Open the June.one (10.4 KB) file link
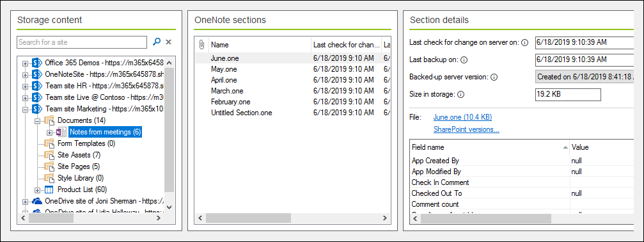The height and width of the screenshot is (242, 644). coord(462,118)
